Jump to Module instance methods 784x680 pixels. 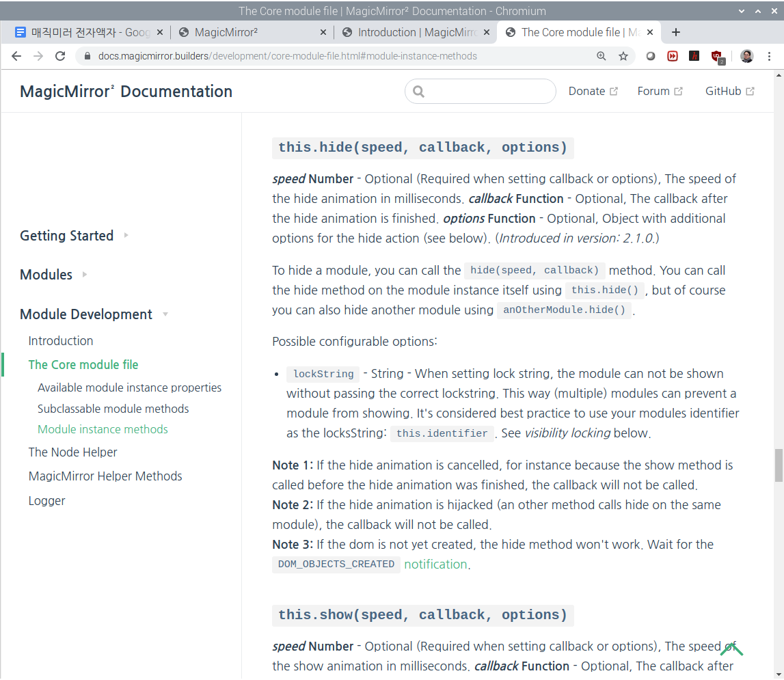tap(103, 429)
